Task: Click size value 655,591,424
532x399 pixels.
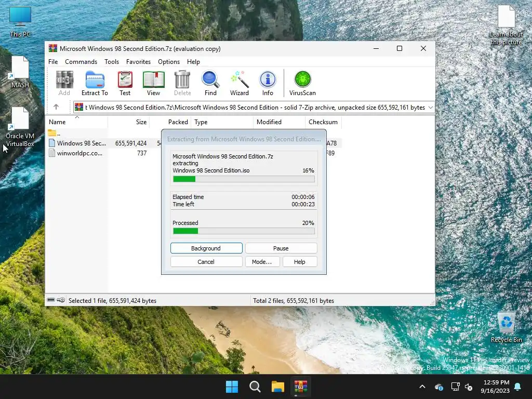Action: tap(131, 143)
